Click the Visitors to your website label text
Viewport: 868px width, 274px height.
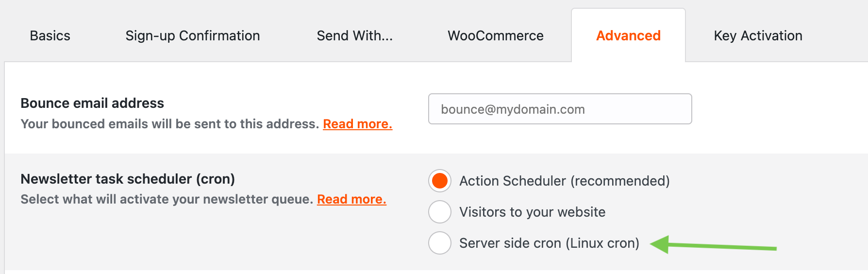(532, 212)
